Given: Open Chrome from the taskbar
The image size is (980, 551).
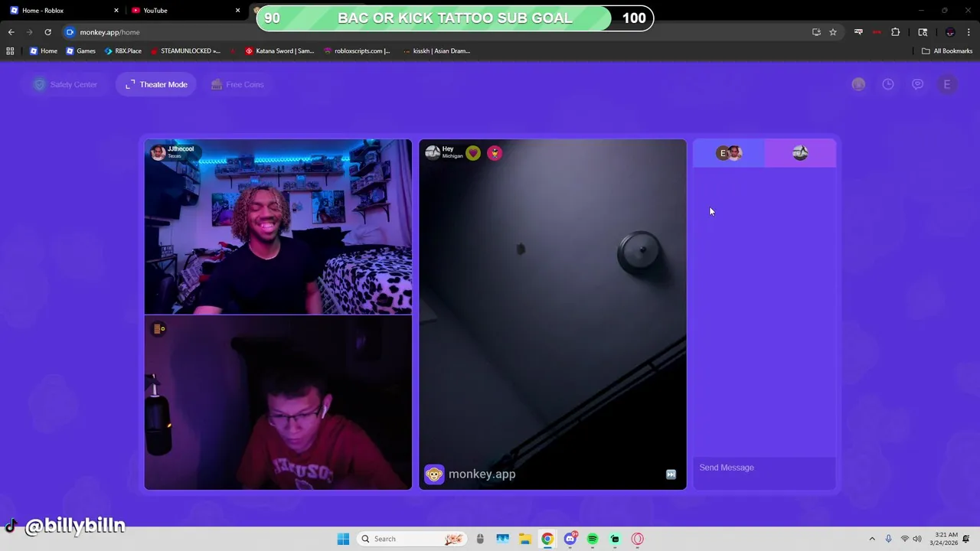Looking at the screenshot, I should point(547,539).
